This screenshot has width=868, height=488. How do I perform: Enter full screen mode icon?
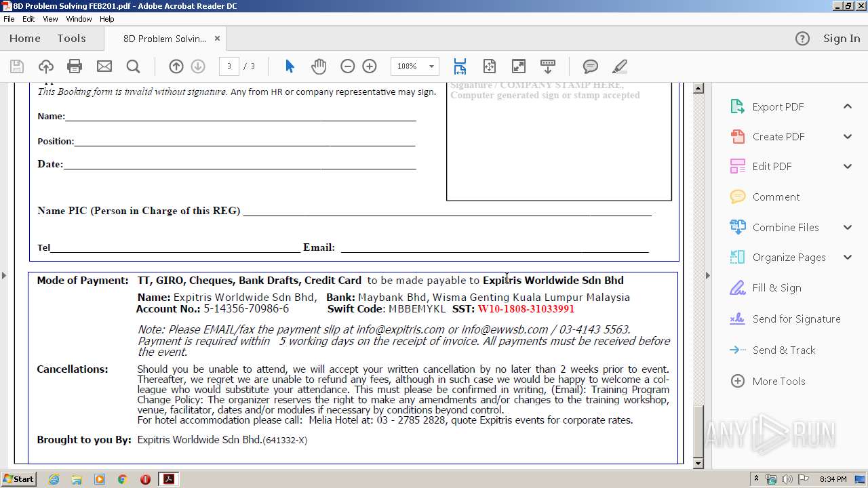(x=518, y=66)
